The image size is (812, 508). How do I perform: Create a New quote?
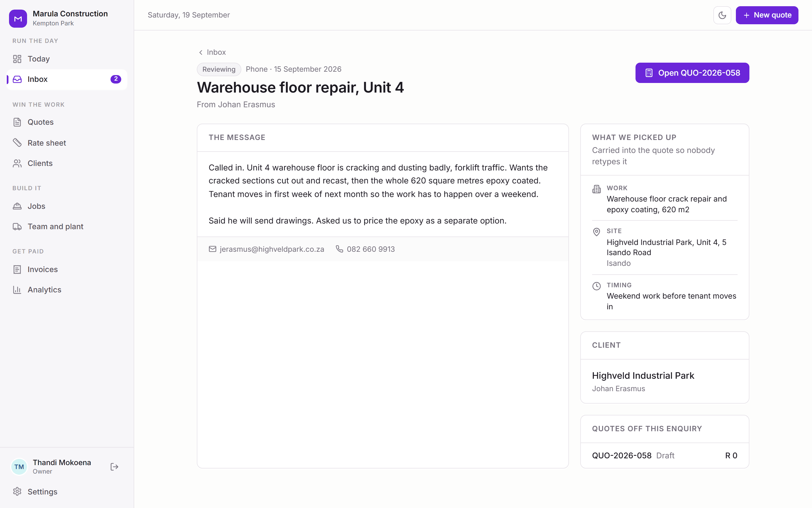point(767,15)
